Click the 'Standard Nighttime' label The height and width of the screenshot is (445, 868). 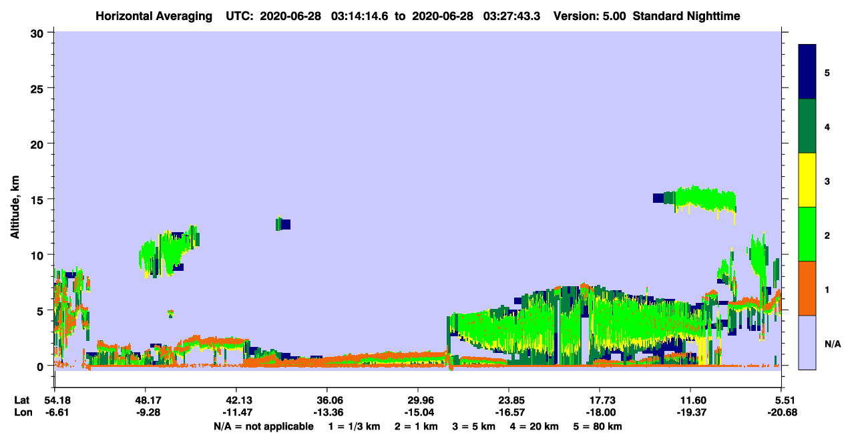click(686, 15)
